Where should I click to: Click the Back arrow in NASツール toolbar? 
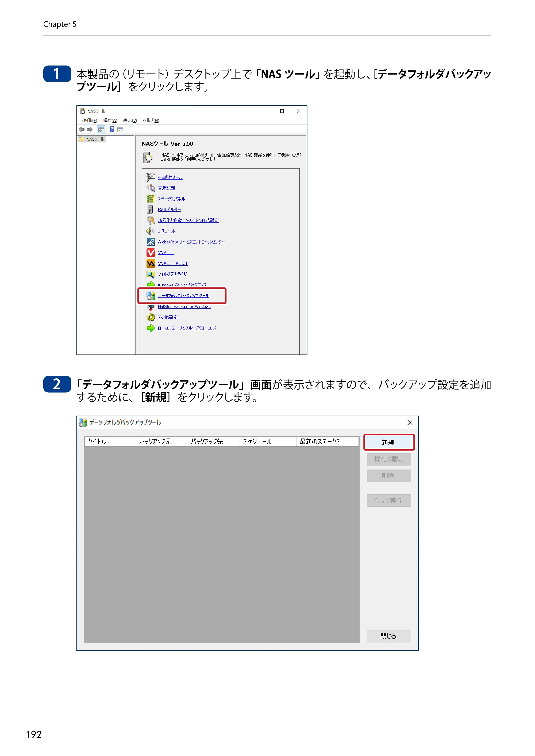coord(82,129)
